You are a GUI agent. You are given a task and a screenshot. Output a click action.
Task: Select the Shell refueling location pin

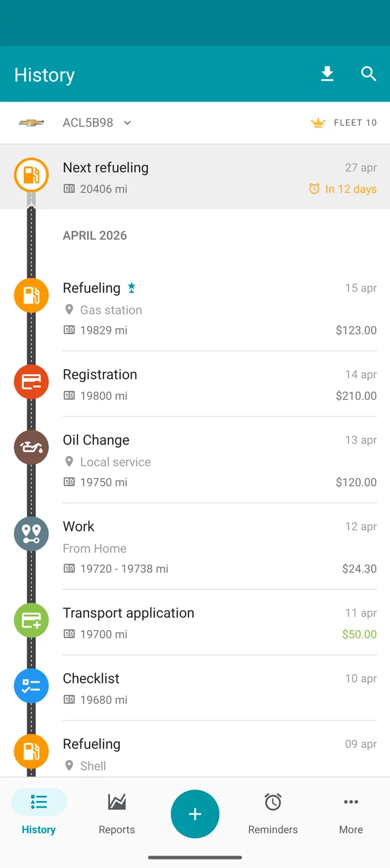pyautogui.click(x=68, y=766)
